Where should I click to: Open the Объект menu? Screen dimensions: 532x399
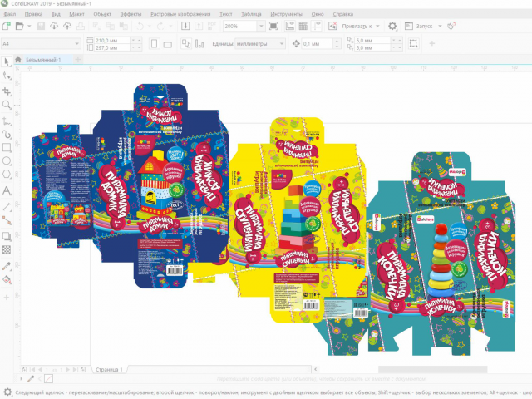click(x=102, y=14)
